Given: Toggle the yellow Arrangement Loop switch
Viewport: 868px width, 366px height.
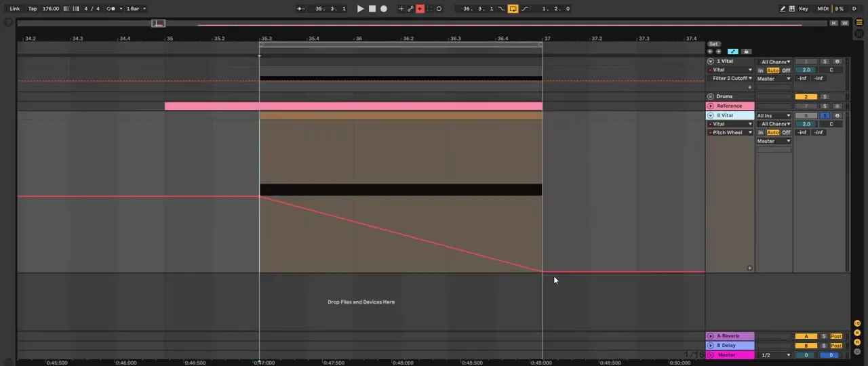Looking at the screenshot, I should [x=513, y=9].
